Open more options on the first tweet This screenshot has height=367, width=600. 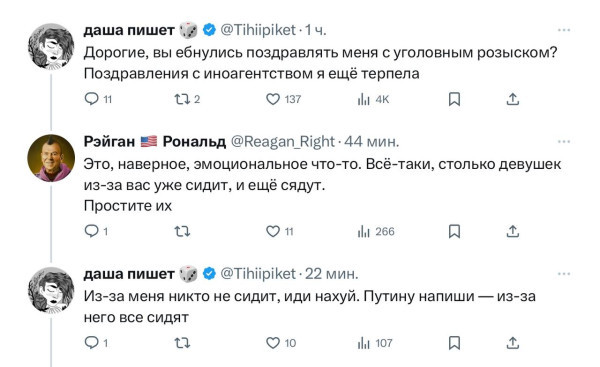pos(564,30)
